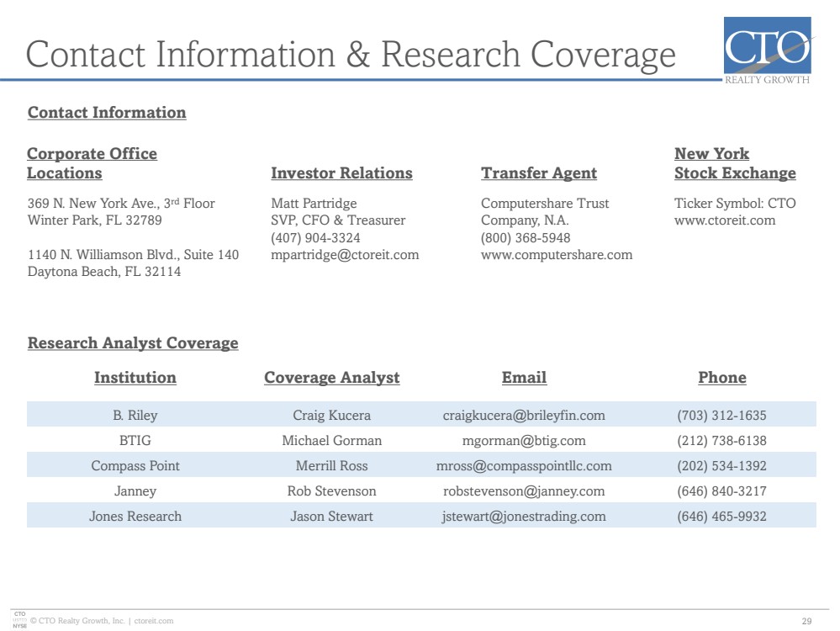Click the Phone column header
The width and height of the screenshot is (840, 631).
click(722, 378)
